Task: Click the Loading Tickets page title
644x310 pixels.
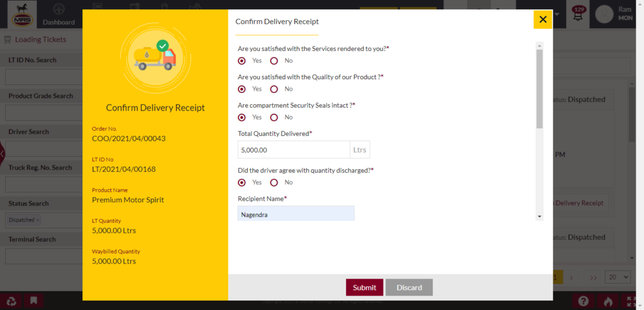Action: coord(41,40)
